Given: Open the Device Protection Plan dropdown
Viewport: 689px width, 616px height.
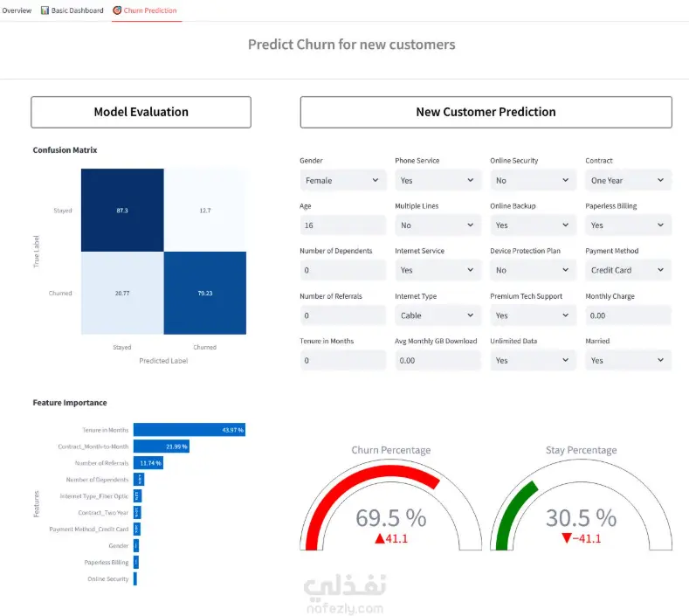Looking at the screenshot, I should point(533,270).
